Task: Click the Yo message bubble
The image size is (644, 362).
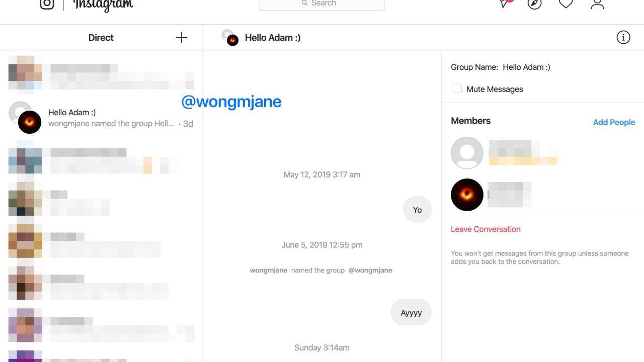Action: (417, 210)
